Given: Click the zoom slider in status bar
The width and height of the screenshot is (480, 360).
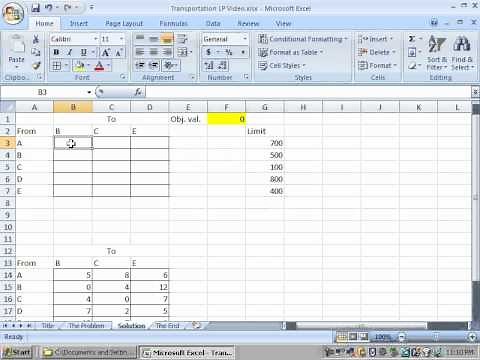Looking at the screenshot, I should point(437,337).
